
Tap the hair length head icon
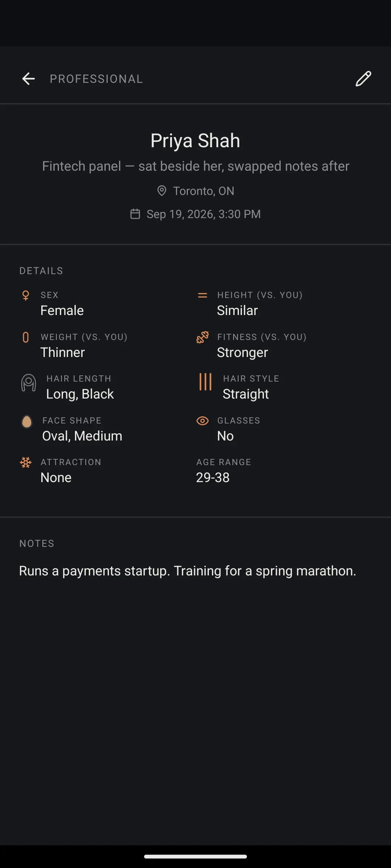coord(29,383)
